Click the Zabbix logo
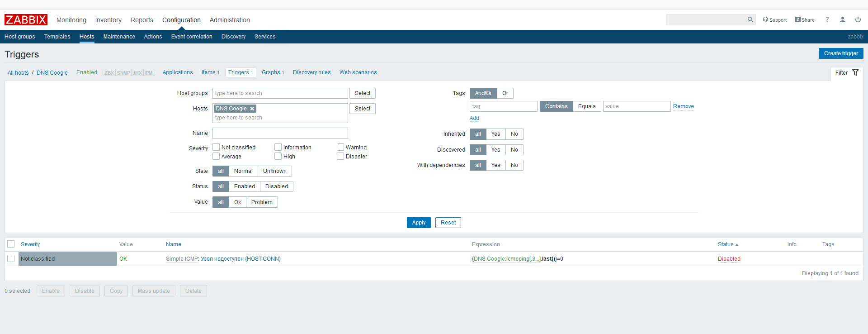Viewport: 868px width, 334px height. pyautogui.click(x=26, y=20)
